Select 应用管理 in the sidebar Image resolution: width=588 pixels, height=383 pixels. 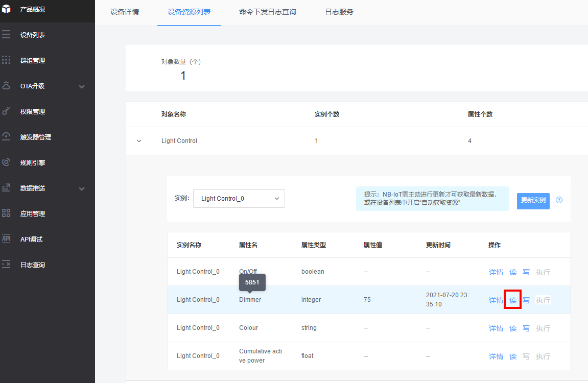31,213
